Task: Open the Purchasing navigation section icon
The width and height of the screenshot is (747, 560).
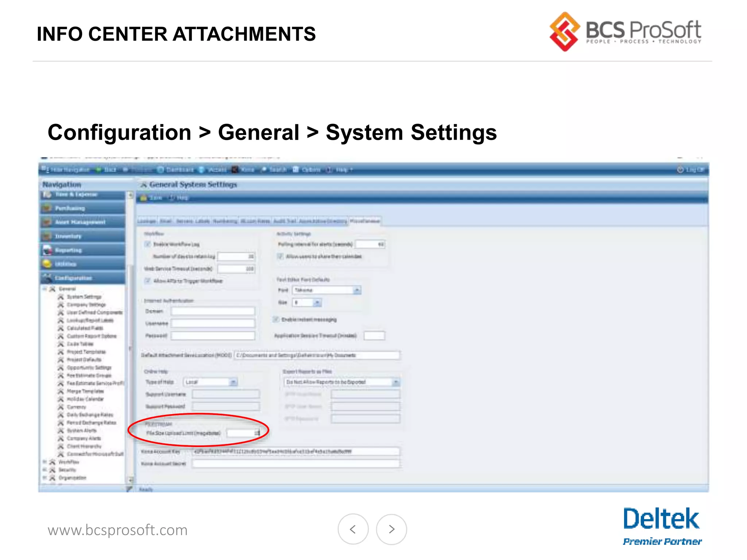Action: coord(47,208)
